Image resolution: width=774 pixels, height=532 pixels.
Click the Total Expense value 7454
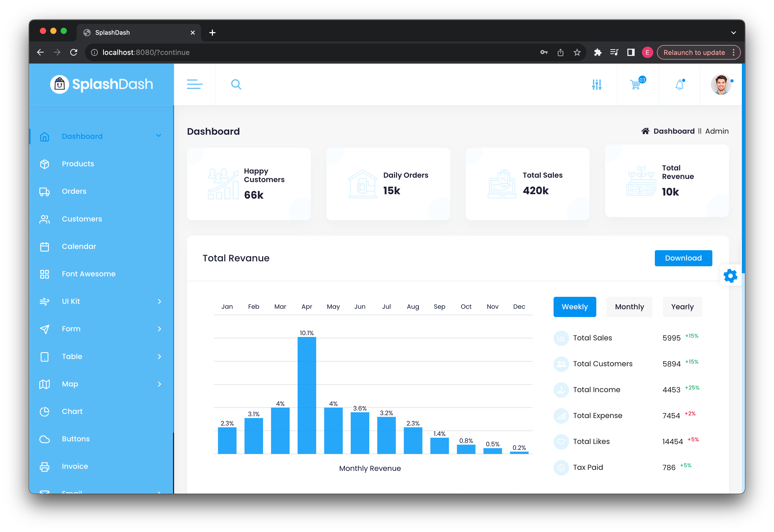pyautogui.click(x=671, y=416)
